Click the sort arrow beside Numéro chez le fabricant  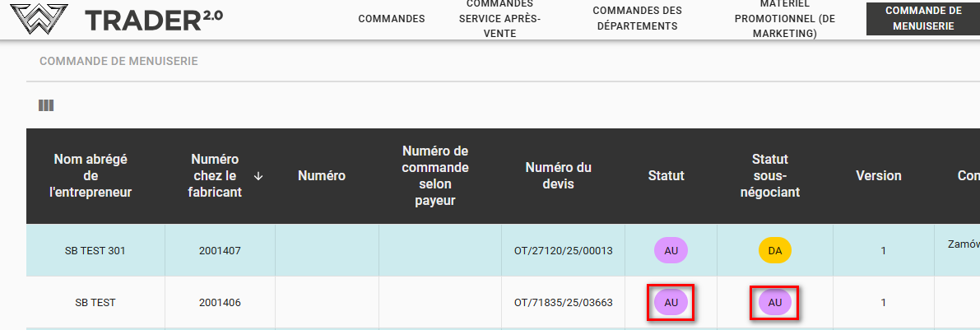point(258,176)
